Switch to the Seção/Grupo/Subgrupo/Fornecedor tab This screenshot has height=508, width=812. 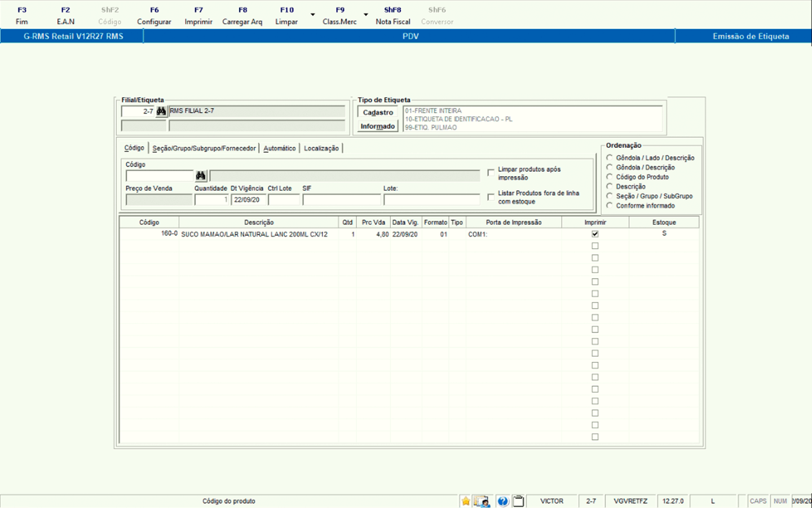click(204, 148)
